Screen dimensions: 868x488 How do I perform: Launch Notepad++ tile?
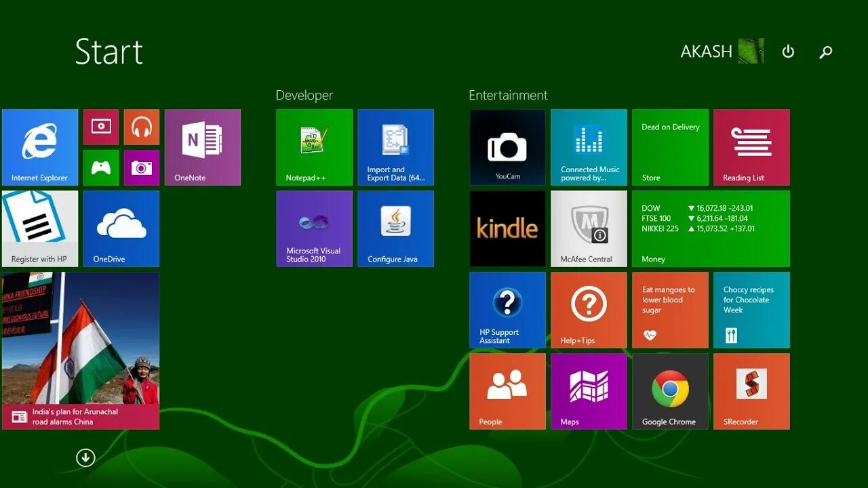315,147
